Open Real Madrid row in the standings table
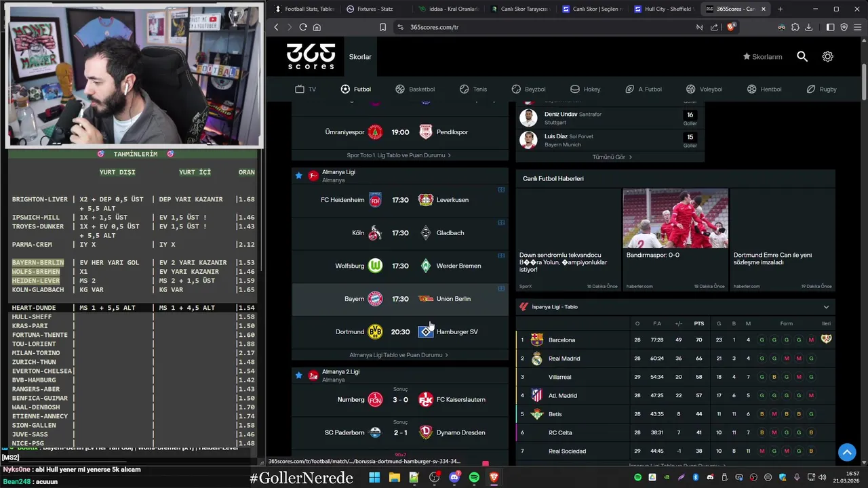 pyautogui.click(x=675, y=359)
